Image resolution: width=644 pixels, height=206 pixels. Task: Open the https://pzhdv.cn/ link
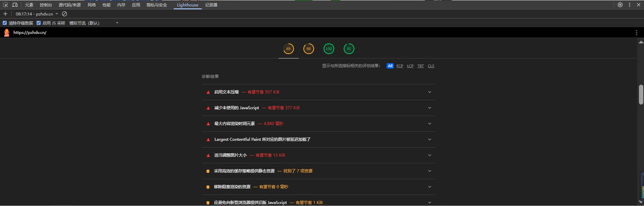[x=30, y=33]
